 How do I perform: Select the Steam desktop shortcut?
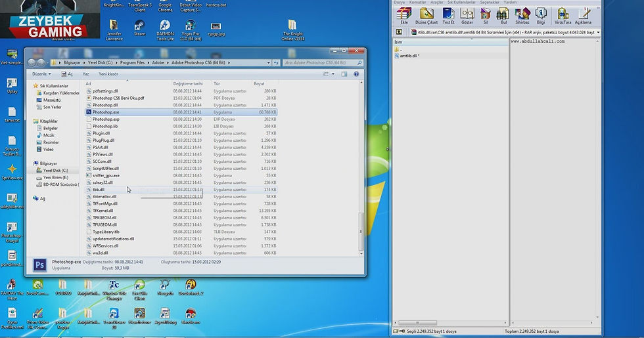tap(139, 28)
